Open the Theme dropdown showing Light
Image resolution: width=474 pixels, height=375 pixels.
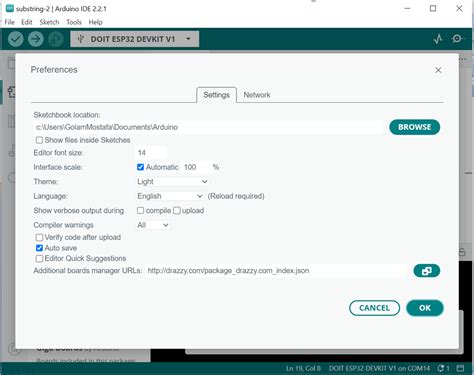[172, 181]
